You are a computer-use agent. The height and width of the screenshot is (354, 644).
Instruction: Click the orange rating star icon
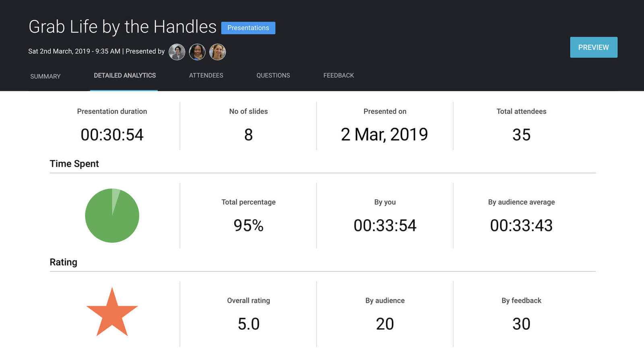pos(112,312)
